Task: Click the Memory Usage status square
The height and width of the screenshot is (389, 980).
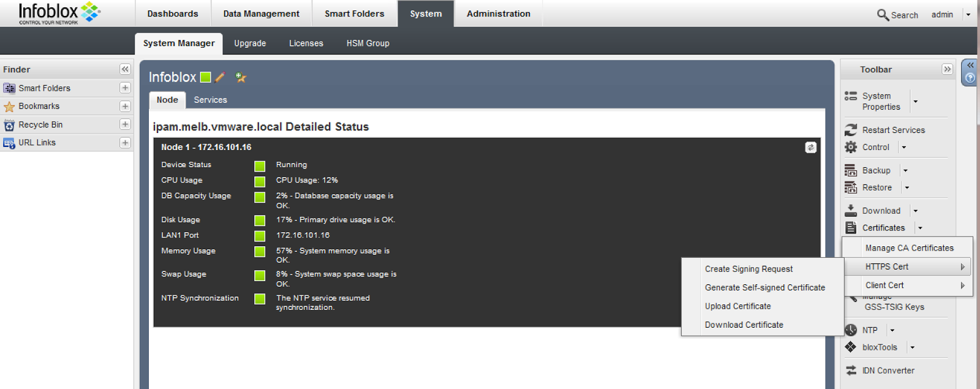Action: click(260, 252)
